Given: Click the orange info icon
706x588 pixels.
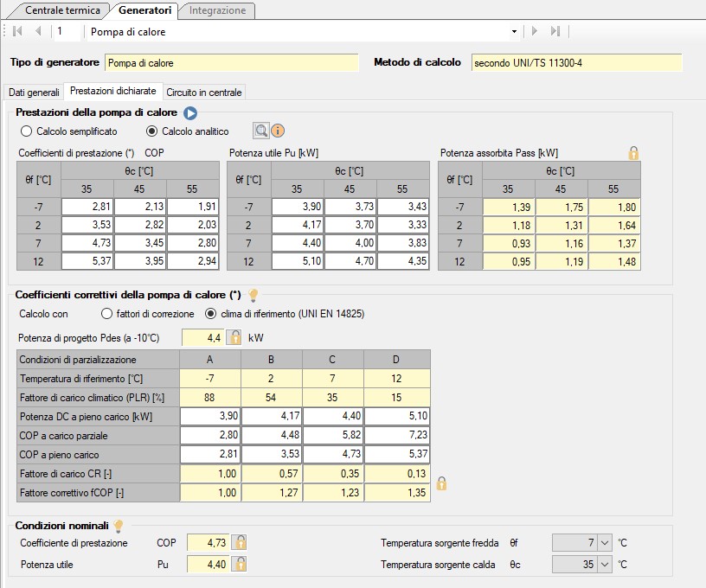Looking at the screenshot, I should click(278, 131).
